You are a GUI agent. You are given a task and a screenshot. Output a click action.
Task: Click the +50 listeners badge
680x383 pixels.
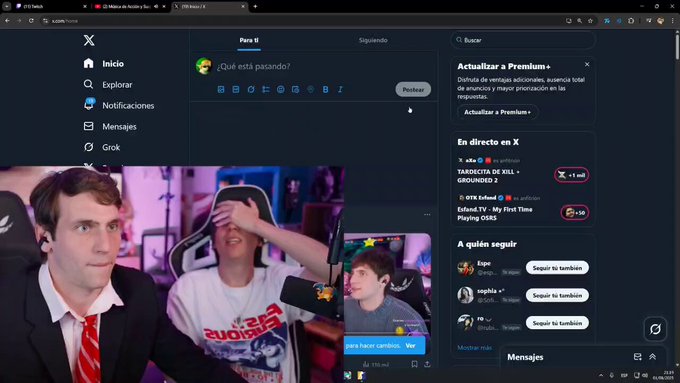click(575, 213)
